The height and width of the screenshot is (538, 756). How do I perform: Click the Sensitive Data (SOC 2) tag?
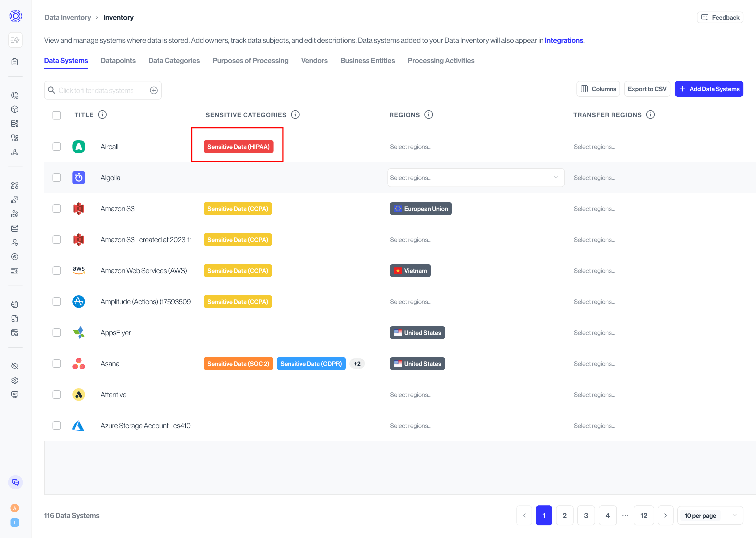point(238,364)
